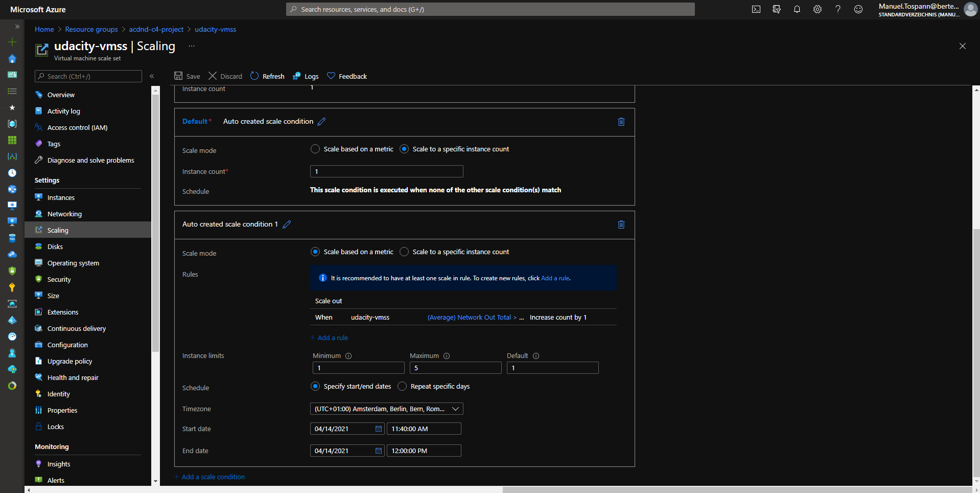This screenshot has height=493, width=980.
Task: Select specific instance count for Default condition
Action: [x=404, y=149]
